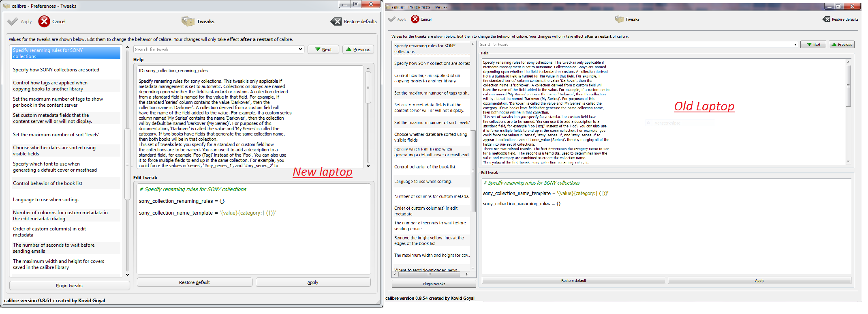Image resolution: width=868 pixels, height=314 pixels.
Task: Select 'Order of custom column(s)' in 0.8.54 list
Action: pos(432,211)
